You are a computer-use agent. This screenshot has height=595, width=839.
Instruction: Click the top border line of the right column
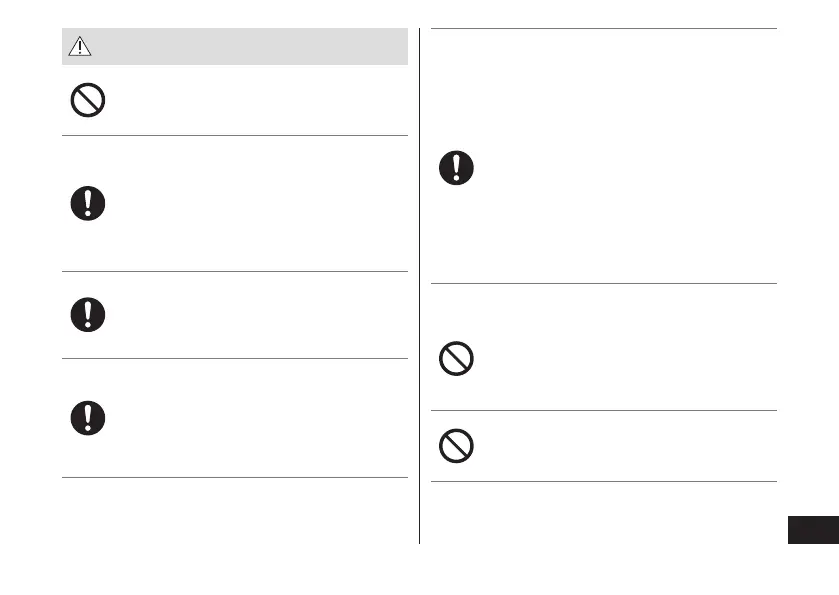(x=603, y=28)
